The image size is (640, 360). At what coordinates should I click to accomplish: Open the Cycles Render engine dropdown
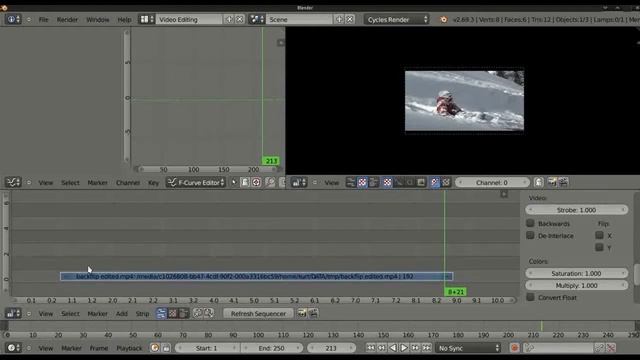[x=397, y=19]
